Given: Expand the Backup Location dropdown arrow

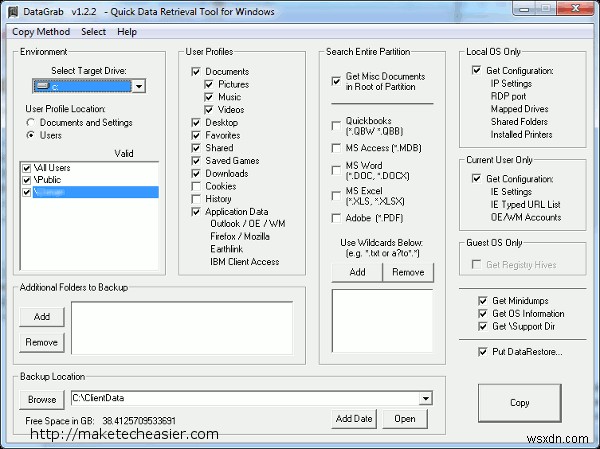Looking at the screenshot, I should coord(426,398).
